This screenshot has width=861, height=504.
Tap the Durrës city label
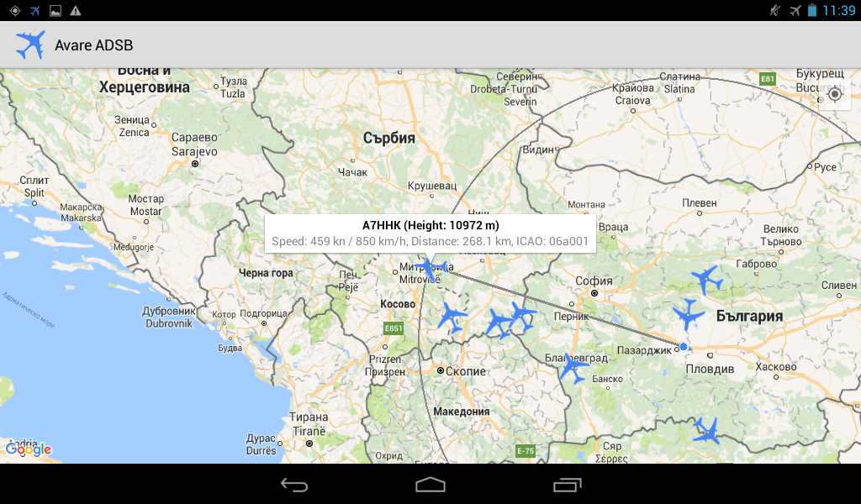(x=261, y=450)
